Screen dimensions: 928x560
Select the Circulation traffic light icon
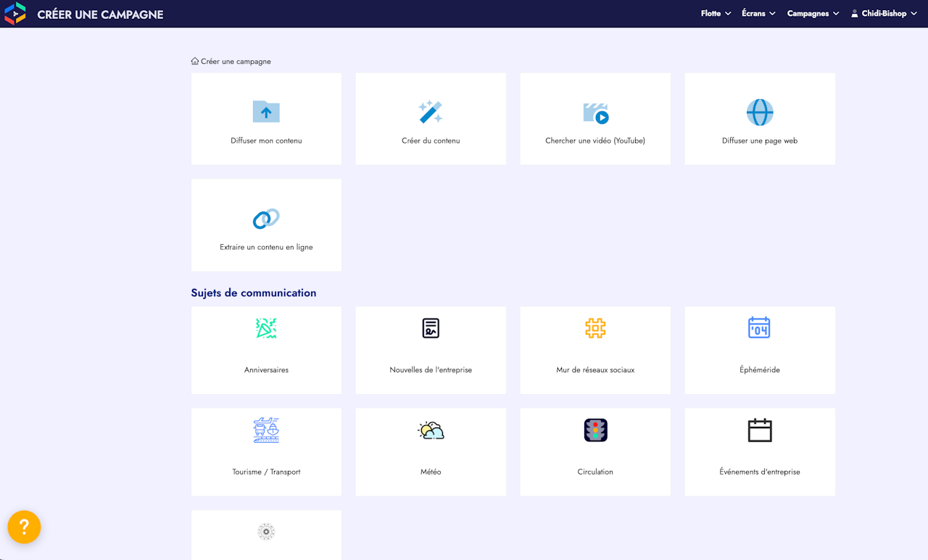(595, 430)
